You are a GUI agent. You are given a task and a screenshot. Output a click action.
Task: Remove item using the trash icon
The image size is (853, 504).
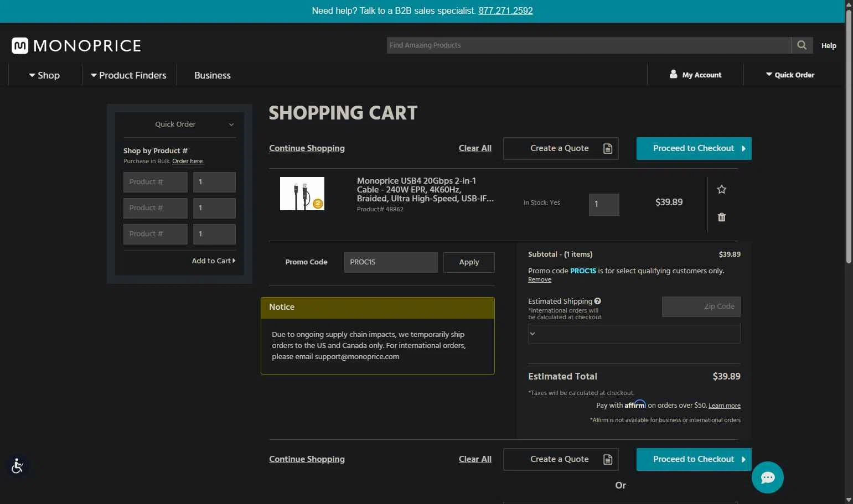[721, 217]
